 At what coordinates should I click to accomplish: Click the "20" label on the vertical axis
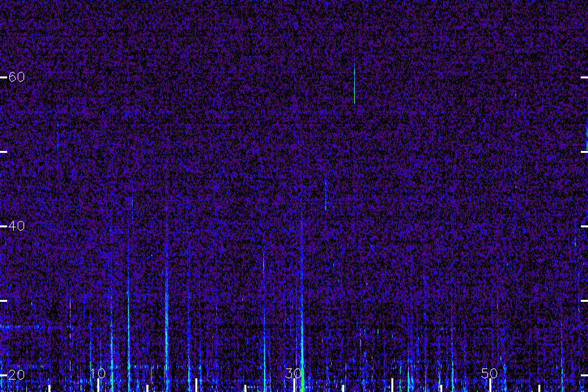point(16,375)
